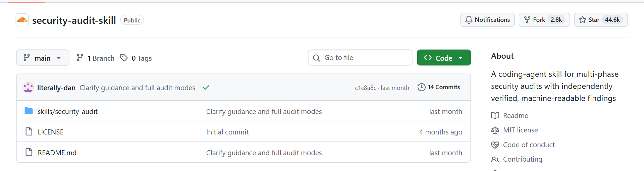This screenshot has height=171, width=644.
Task: Open the MIT license link
Action: click(521, 130)
